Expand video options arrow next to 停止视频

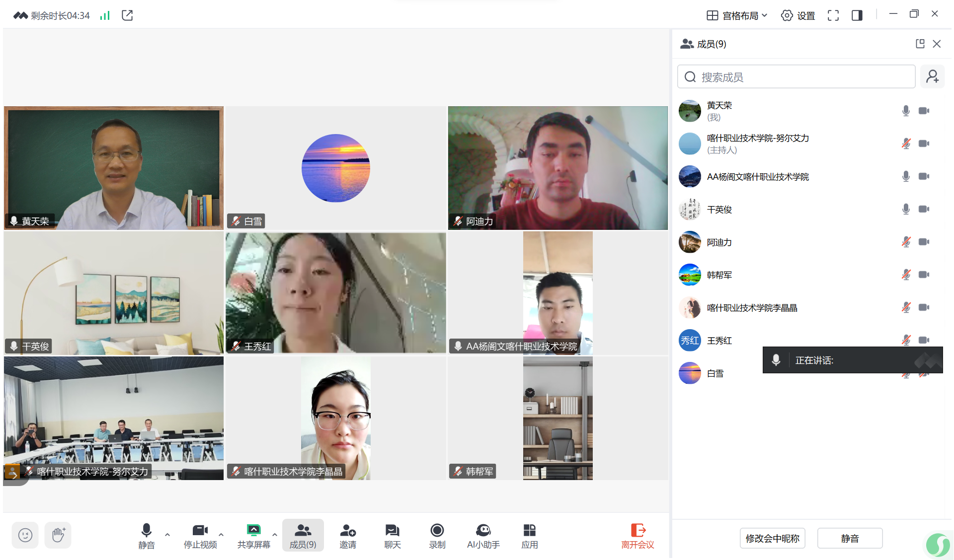coord(221,535)
